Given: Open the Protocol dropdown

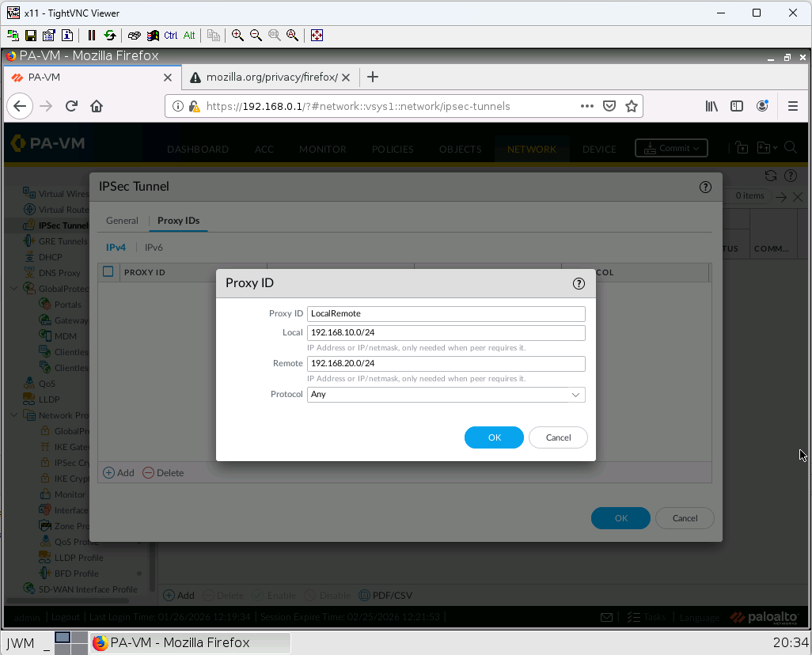Looking at the screenshot, I should [x=446, y=394].
